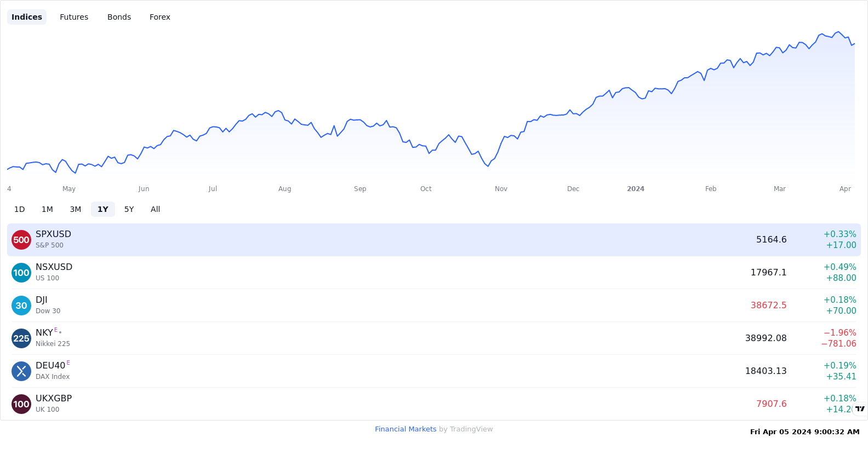Click the red S&P 500 icon
Image resolution: width=868 pixels, height=449 pixels.
click(21, 240)
